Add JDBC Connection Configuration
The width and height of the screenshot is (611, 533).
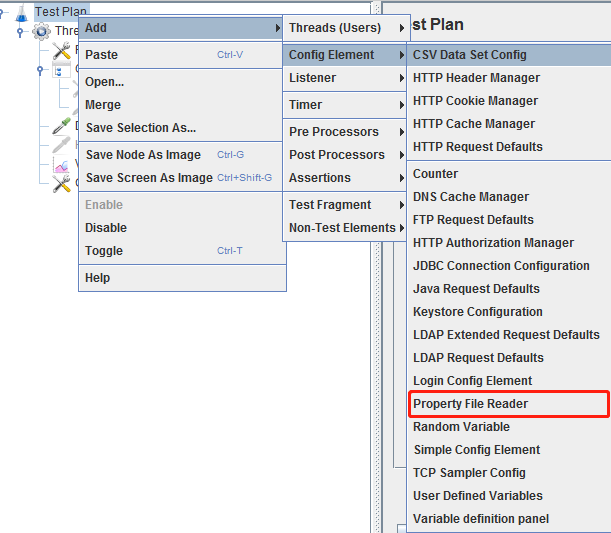coord(509,266)
